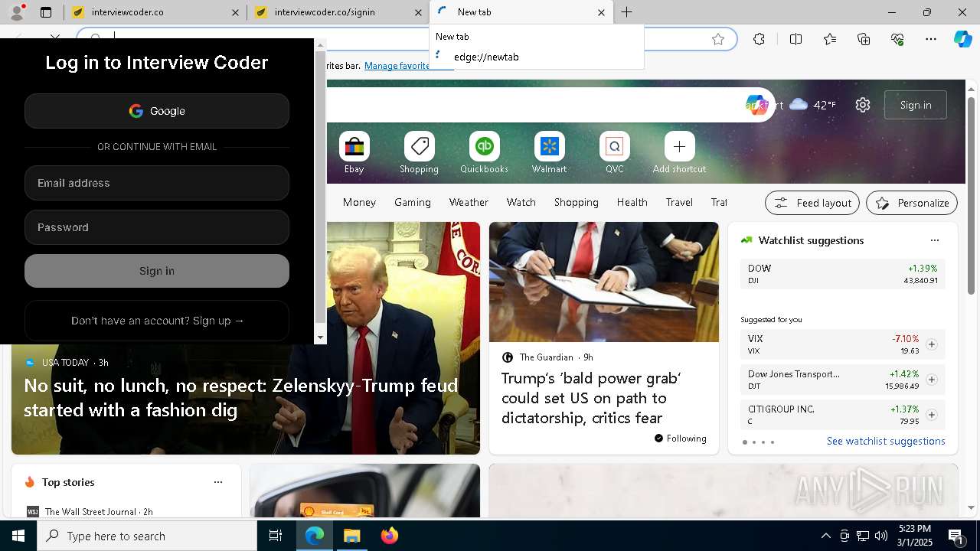Add this page to favorites star
980x551 pixels.
(717, 39)
